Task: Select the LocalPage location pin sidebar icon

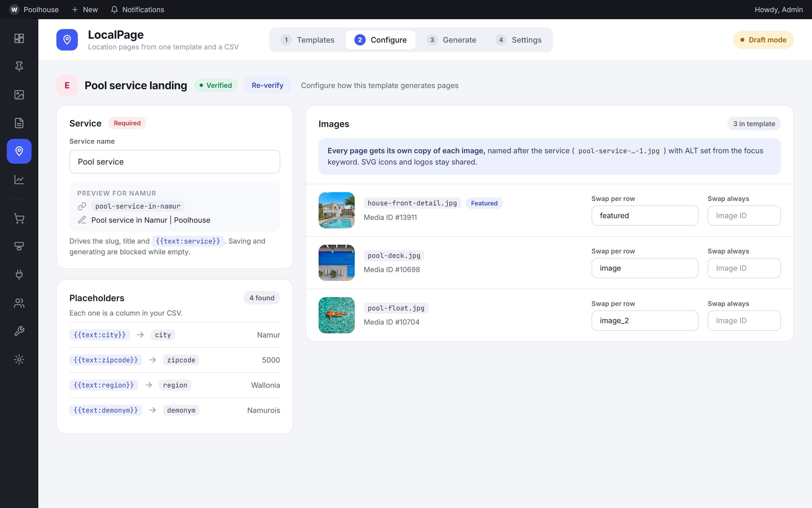Action: (x=19, y=151)
